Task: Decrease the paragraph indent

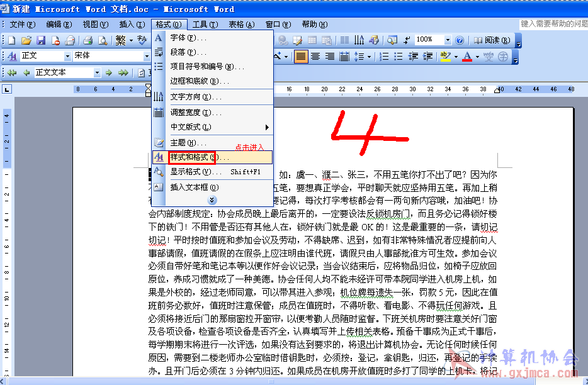Action: pyautogui.click(x=413, y=57)
